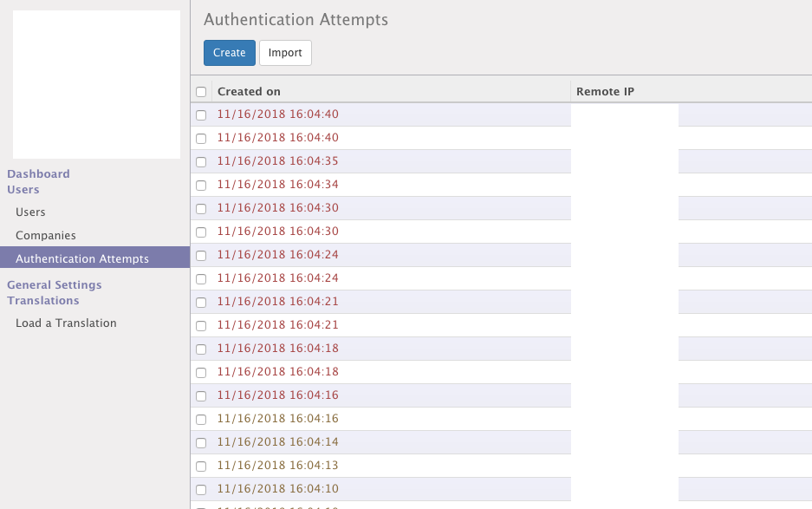Open General Settings from the sidebar
Image resolution: width=812 pixels, height=509 pixels.
pos(55,284)
